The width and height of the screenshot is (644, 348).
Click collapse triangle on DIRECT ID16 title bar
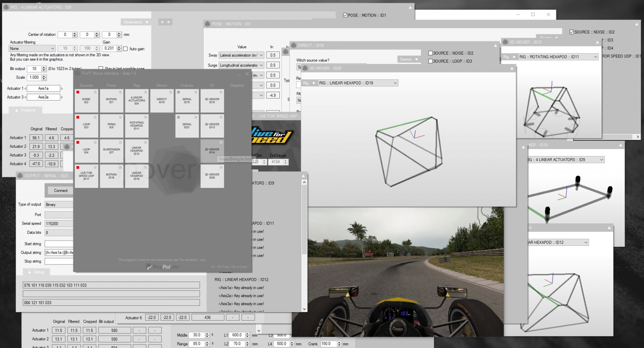click(495, 45)
